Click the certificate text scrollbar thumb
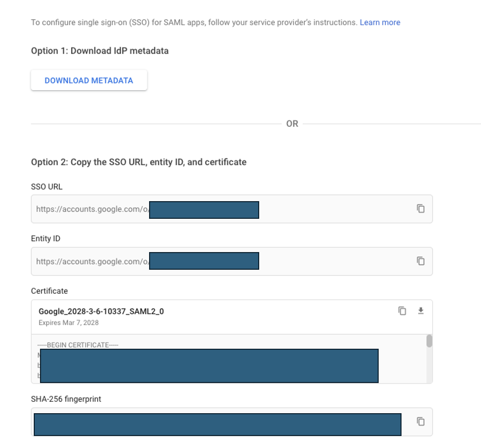The image size is (481, 448). (430, 341)
